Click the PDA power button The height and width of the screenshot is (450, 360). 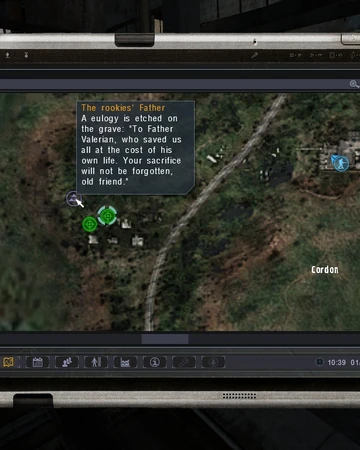click(352, 39)
